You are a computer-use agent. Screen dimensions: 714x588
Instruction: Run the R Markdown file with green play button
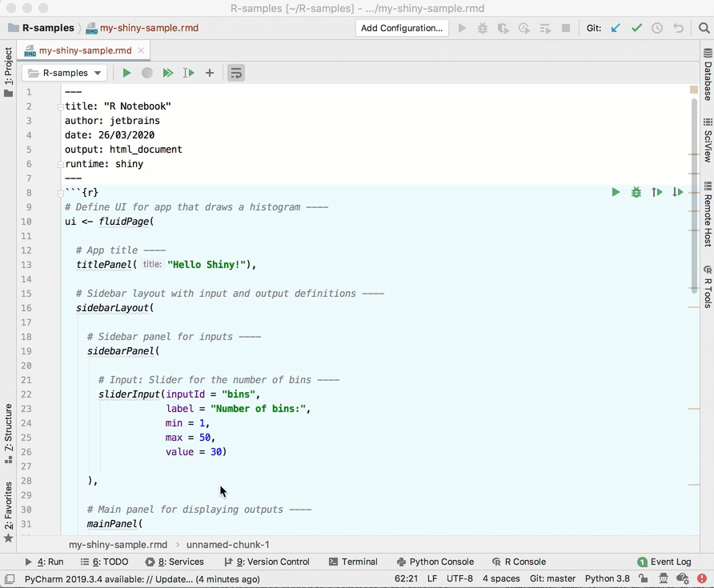(126, 73)
